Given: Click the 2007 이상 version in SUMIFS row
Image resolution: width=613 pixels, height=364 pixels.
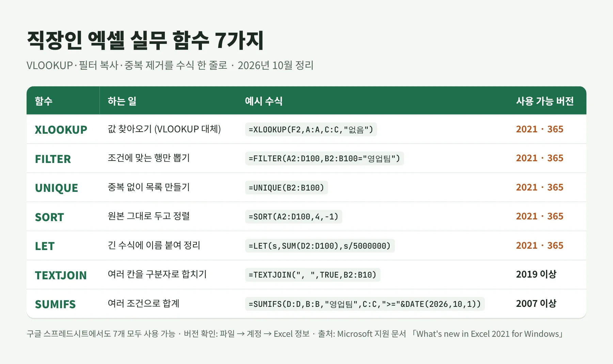Looking at the screenshot, I should coord(536,304).
